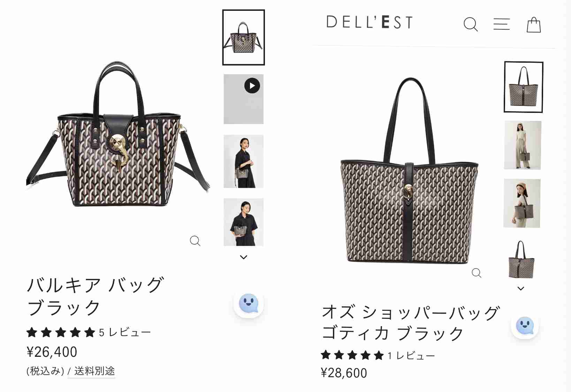Select model holding bag front thumbnail
The image size is (571, 392).
[x=244, y=222]
